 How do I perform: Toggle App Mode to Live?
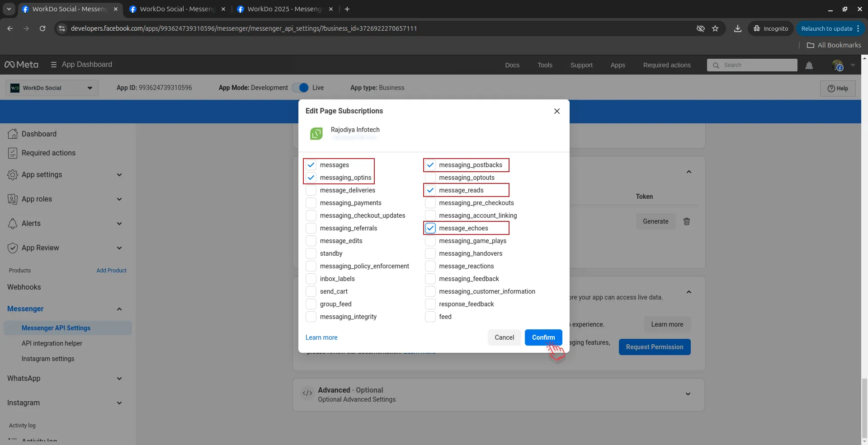pos(300,88)
